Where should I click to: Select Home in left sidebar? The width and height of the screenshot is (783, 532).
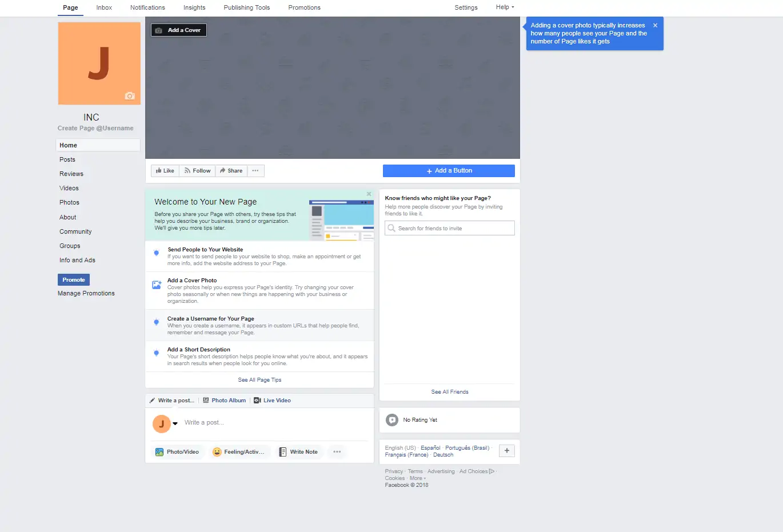coord(98,145)
